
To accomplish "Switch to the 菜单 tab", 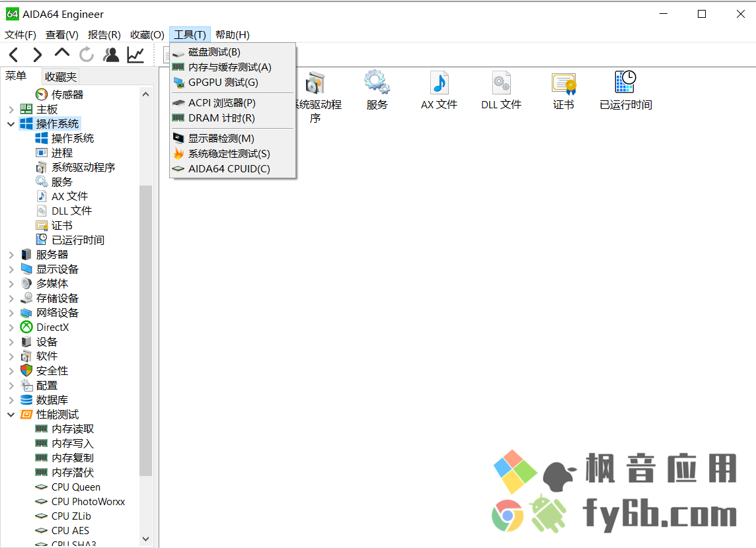I will 16,76.
